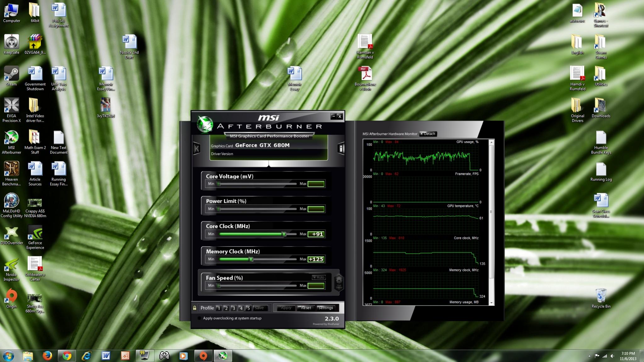Minimize the Afterburner window

point(333,116)
